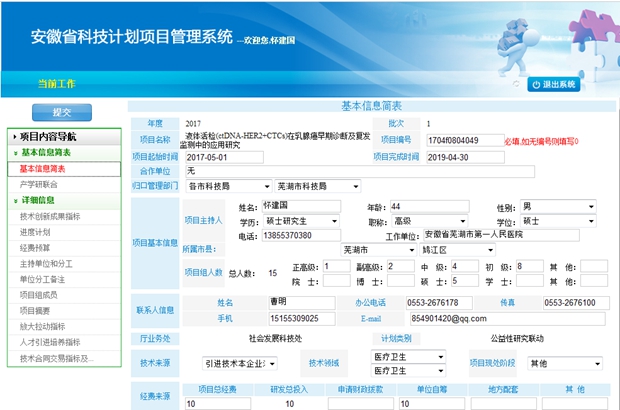Click the 中级 count field

[x=465, y=266]
